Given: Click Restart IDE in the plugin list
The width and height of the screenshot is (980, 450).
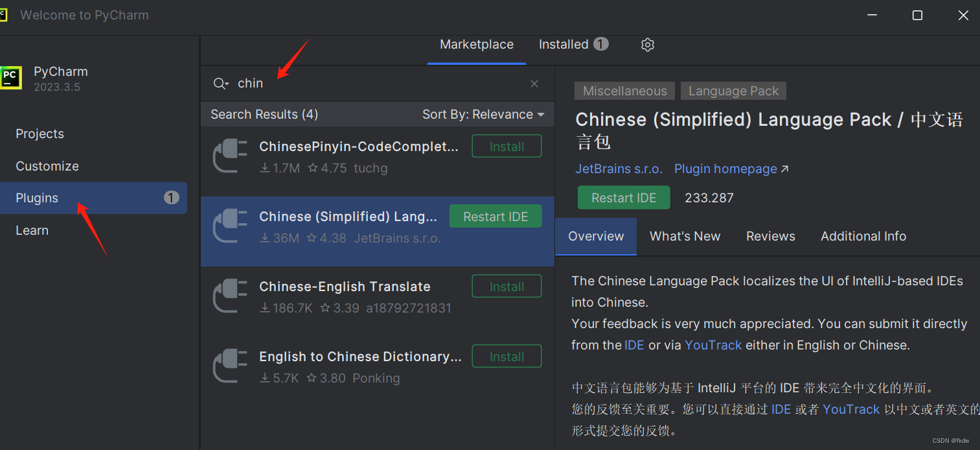Looking at the screenshot, I should (x=496, y=217).
